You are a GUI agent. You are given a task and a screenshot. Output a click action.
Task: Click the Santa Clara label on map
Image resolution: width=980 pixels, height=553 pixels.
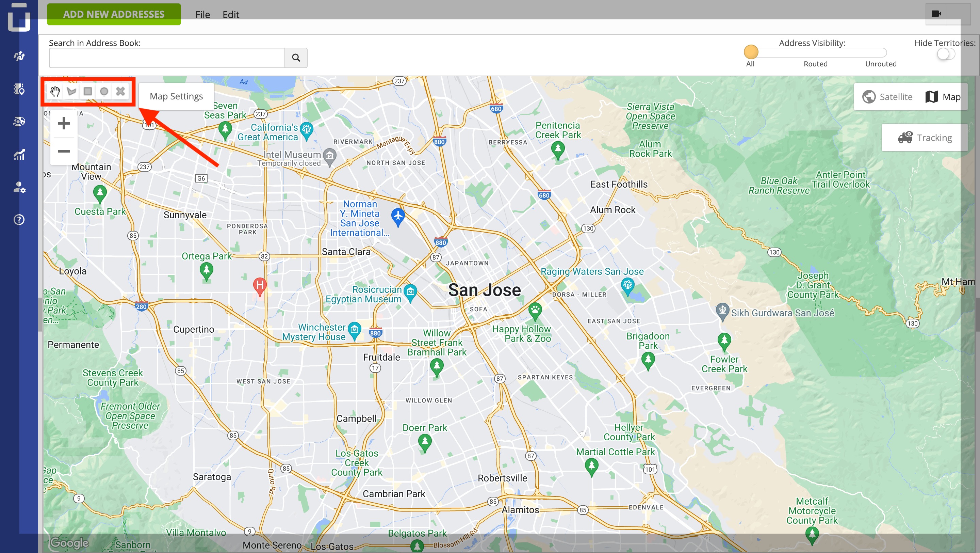(x=346, y=252)
